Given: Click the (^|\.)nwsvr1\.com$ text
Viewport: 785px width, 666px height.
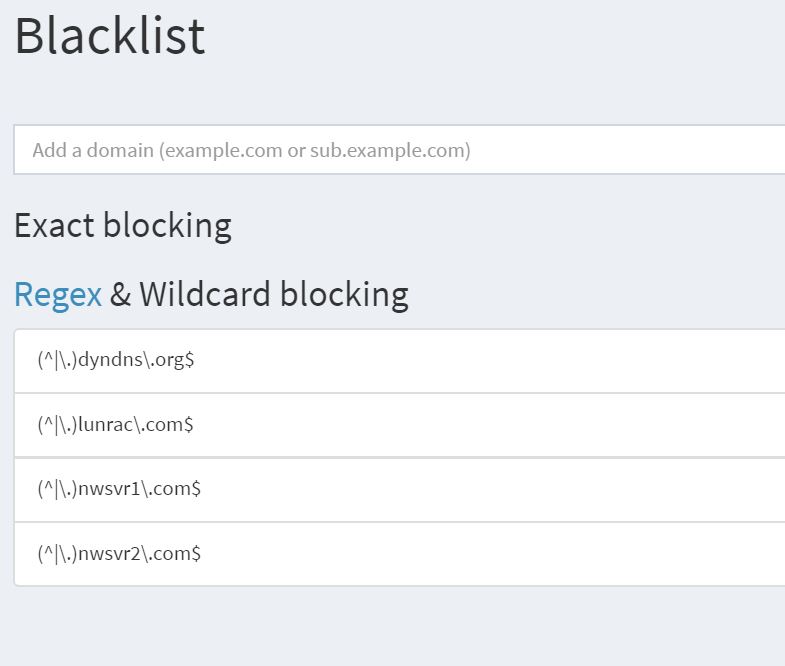Looking at the screenshot, I should [119, 489].
